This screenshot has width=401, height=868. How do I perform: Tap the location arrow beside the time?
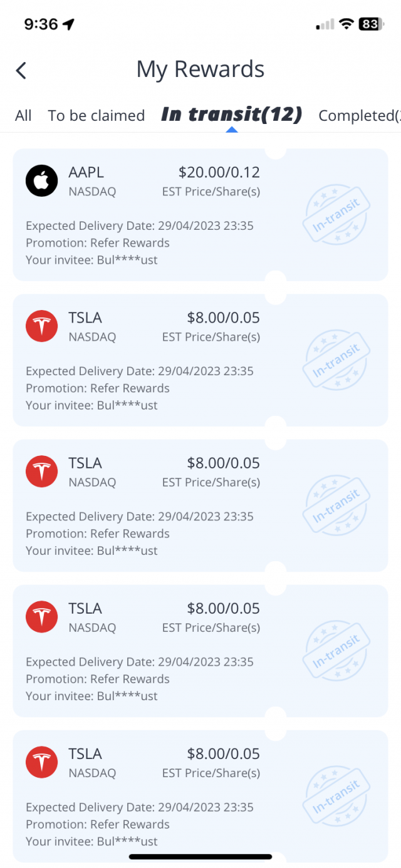click(x=68, y=24)
